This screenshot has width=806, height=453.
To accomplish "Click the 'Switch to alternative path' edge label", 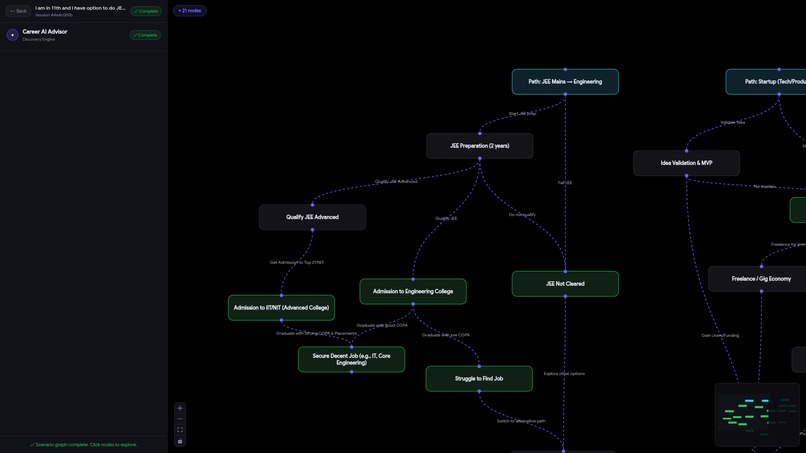I will coord(521,421).
